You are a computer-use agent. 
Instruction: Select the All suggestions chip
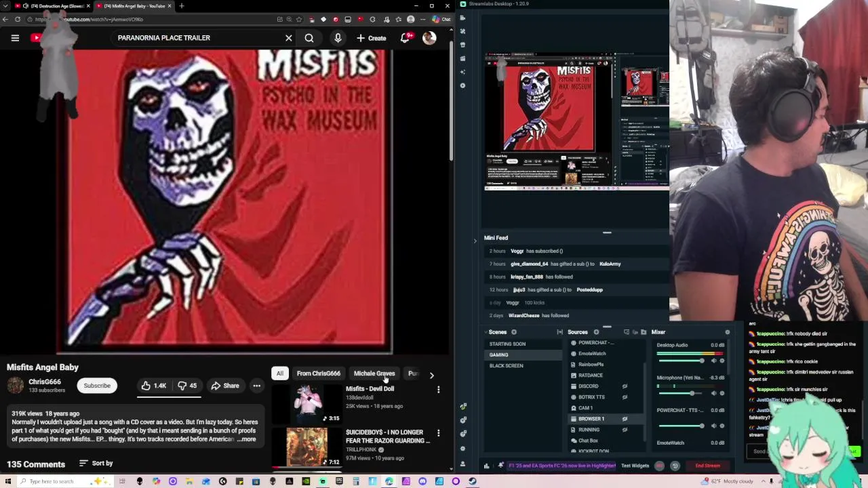tap(279, 373)
